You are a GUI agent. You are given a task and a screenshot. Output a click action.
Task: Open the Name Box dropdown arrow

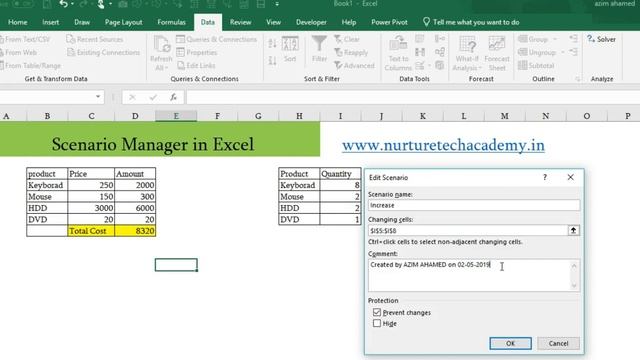tap(98, 97)
